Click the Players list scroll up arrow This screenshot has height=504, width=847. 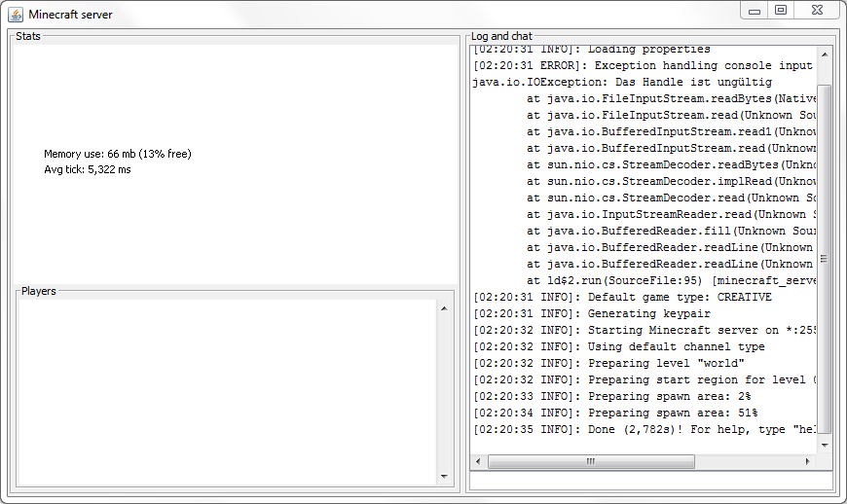pyautogui.click(x=444, y=308)
